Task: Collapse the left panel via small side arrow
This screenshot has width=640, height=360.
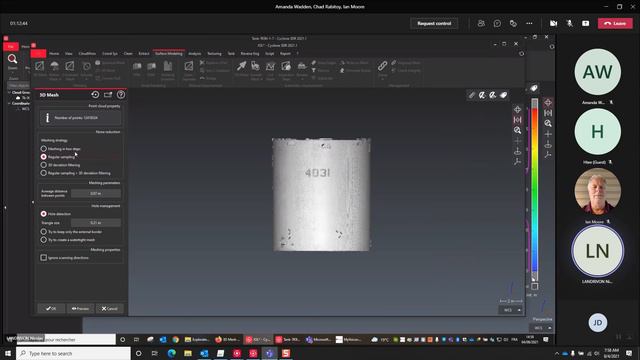Action: coord(33,202)
